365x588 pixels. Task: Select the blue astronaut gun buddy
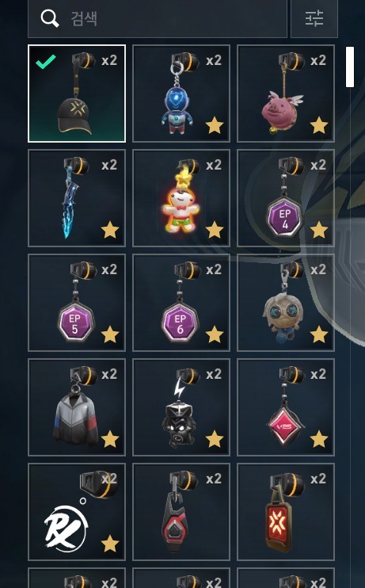pos(181,94)
